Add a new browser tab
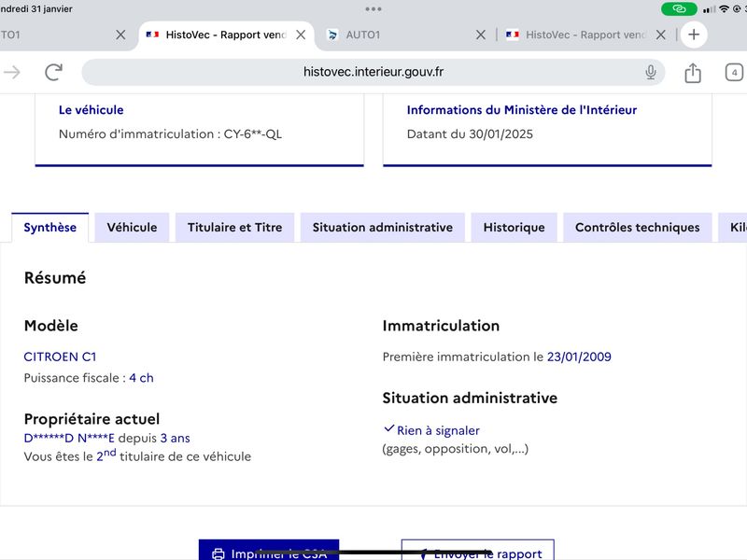Viewport: 747px width, 560px height. click(694, 35)
